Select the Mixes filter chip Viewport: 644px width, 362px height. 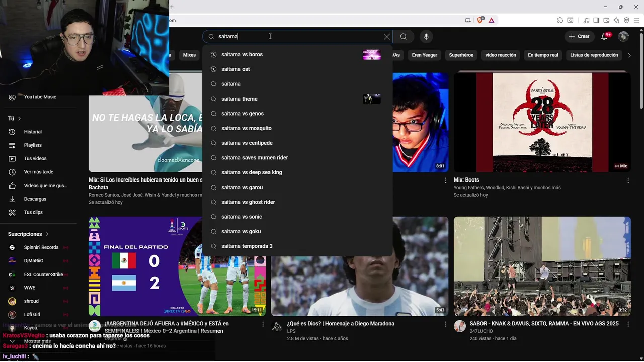point(189,55)
